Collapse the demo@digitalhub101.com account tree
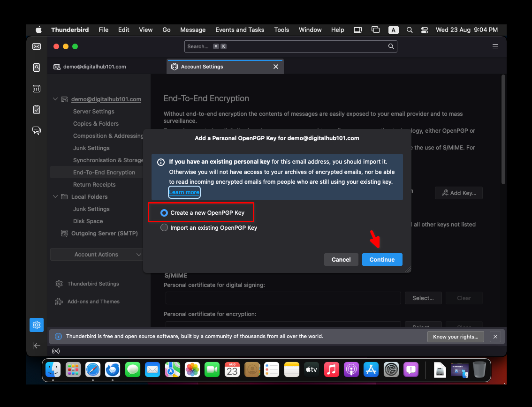Screen dimensions: 532x407 click(x=55, y=99)
